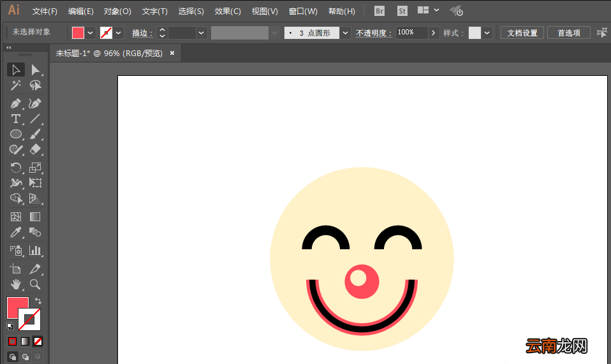611x364 pixels.
Task: Select the Hand tool
Action: coord(15,284)
